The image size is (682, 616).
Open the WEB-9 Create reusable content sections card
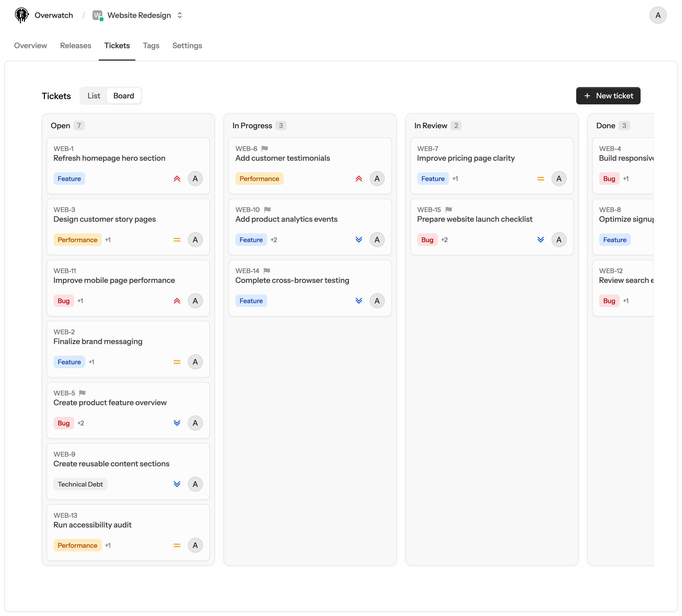point(128,471)
